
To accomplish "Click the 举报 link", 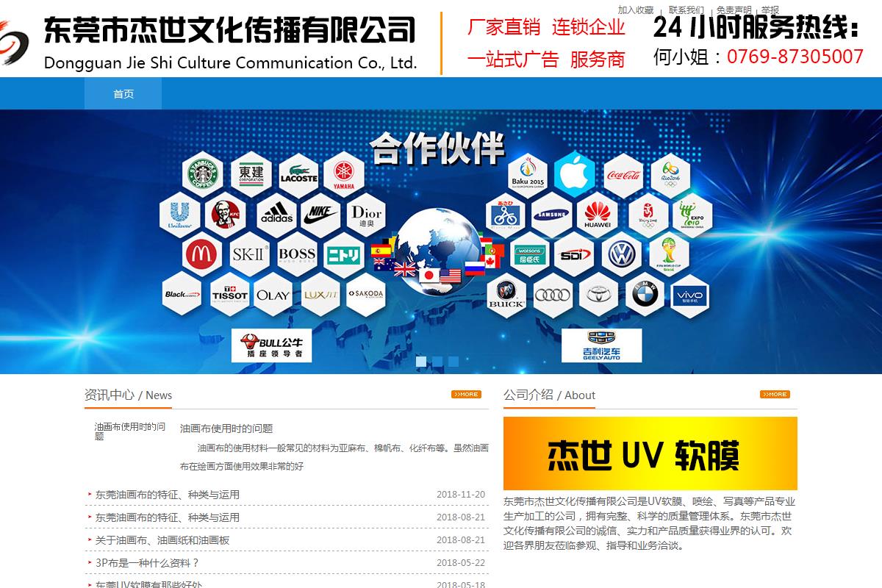I will (770, 10).
